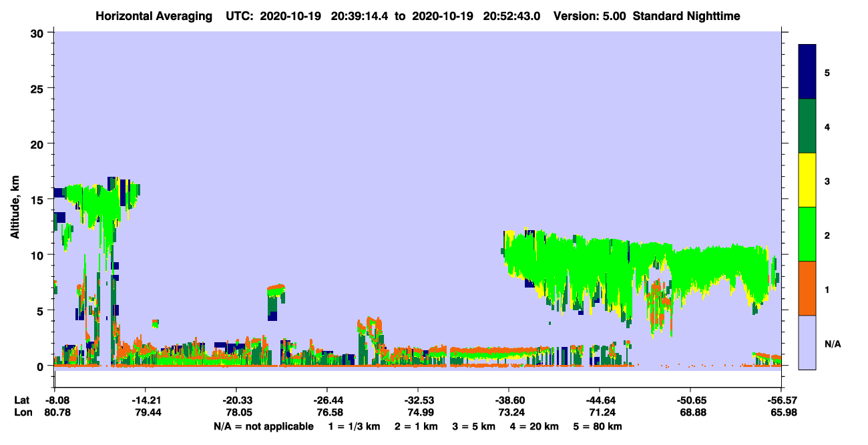The height and width of the screenshot is (445, 868).
Task: Click the y-axis tick label 10
Action: tap(39, 255)
